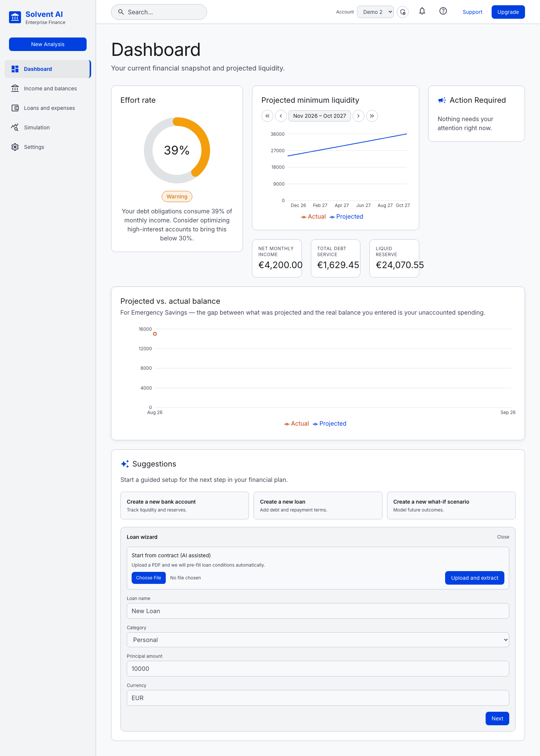
Task: Click the Simulation chart icon
Action: (15, 127)
